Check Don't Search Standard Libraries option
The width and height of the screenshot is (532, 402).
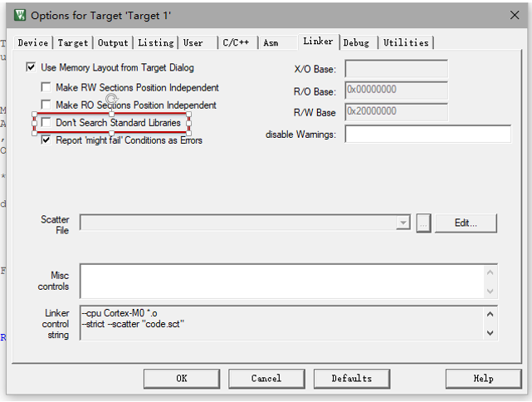click(x=46, y=123)
